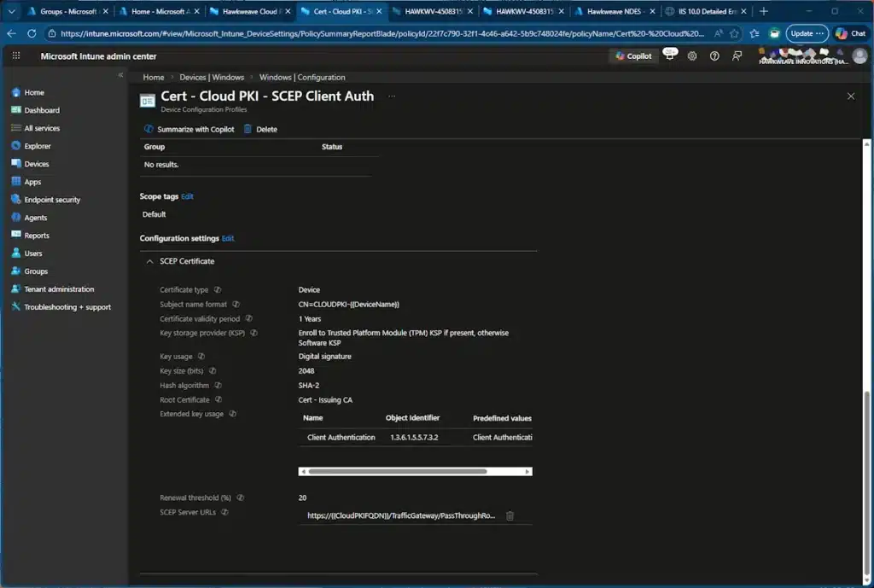Collapse the SCEP Certificate section
The image size is (874, 588).
150,261
